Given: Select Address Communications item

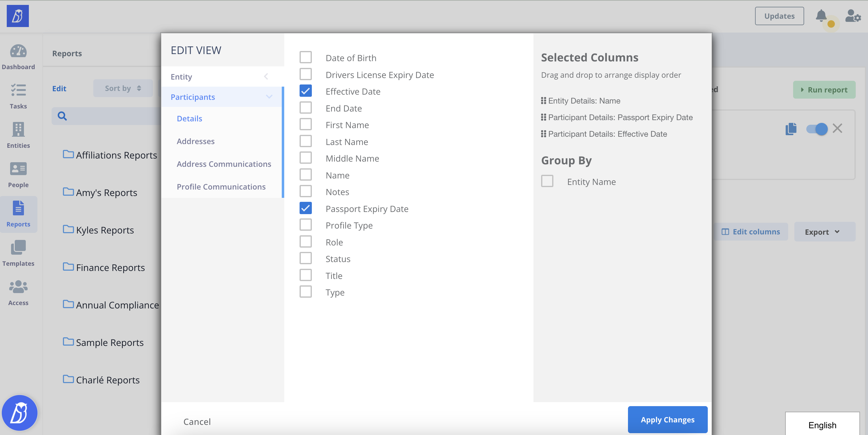Looking at the screenshot, I should pyautogui.click(x=224, y=164).
